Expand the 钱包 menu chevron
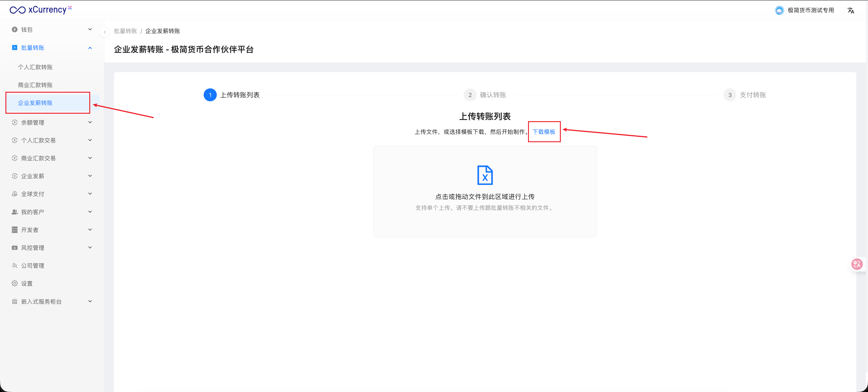The height and width of the screenshot is (392, 868). point(90,29)
